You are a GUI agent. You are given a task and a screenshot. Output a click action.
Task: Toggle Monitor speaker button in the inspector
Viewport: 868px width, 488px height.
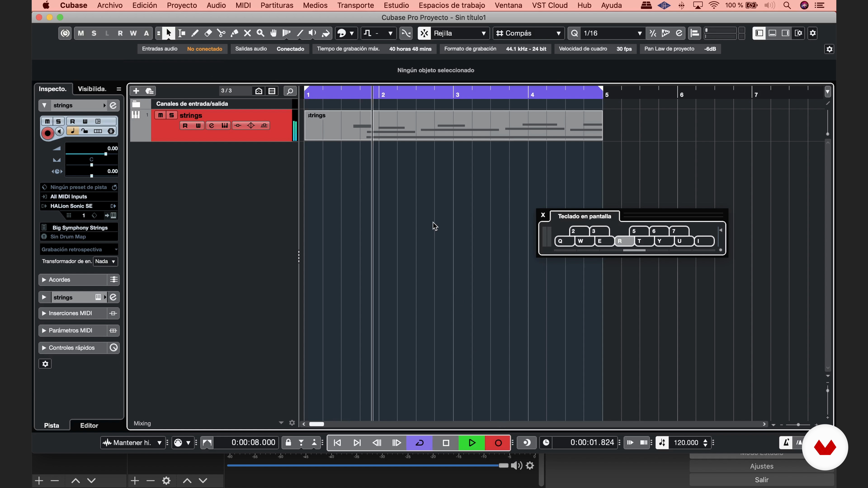click(x=60, y=131)
